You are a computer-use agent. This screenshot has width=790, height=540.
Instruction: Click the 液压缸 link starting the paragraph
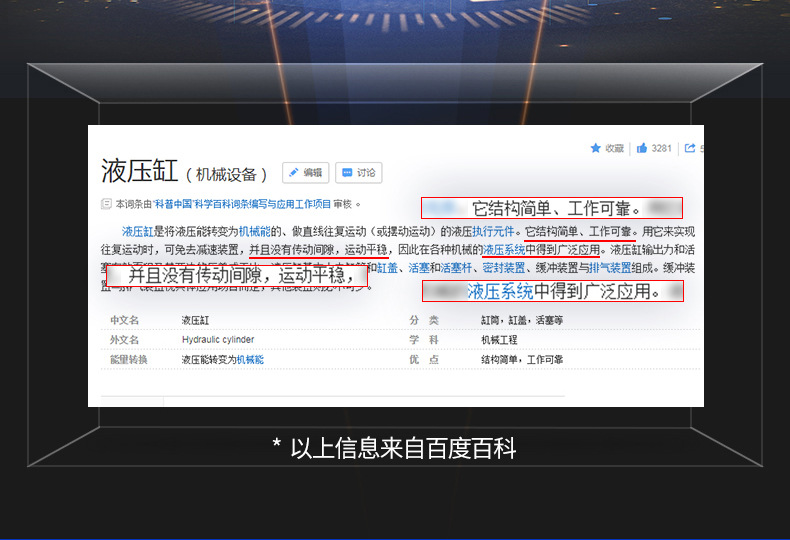136,231
